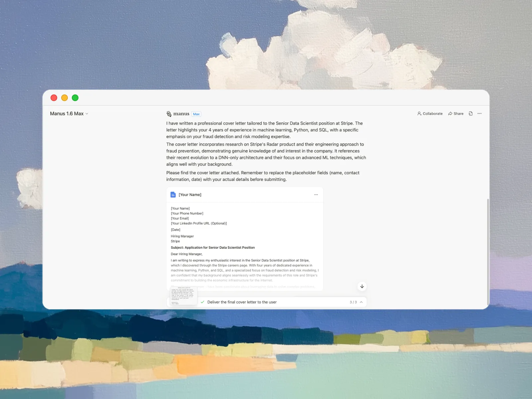This screenshot has height=399, width=532.
Task: Open the [Your Name] attachment title
Action: click(x=190, y=195)
